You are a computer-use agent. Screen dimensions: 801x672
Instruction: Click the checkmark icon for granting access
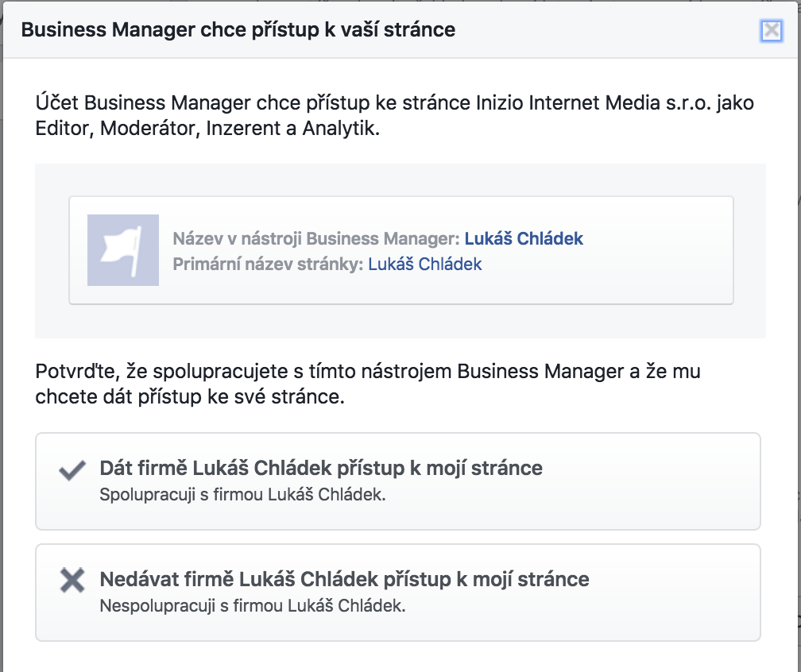[72, 471]
